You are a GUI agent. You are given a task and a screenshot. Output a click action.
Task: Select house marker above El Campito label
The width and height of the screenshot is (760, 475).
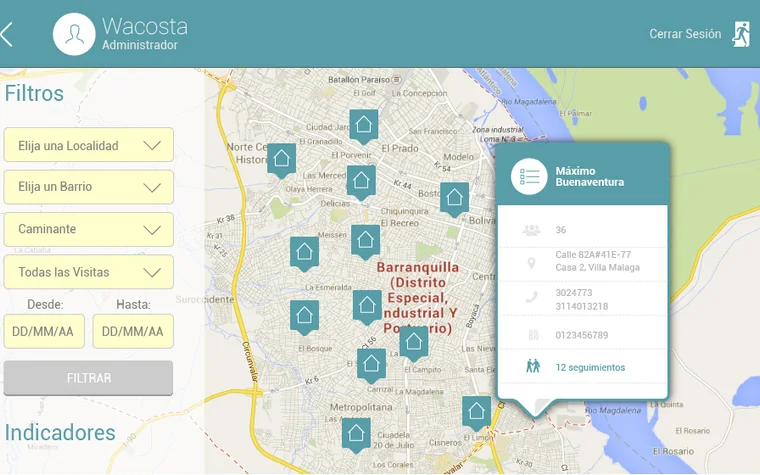pos(413,344)
